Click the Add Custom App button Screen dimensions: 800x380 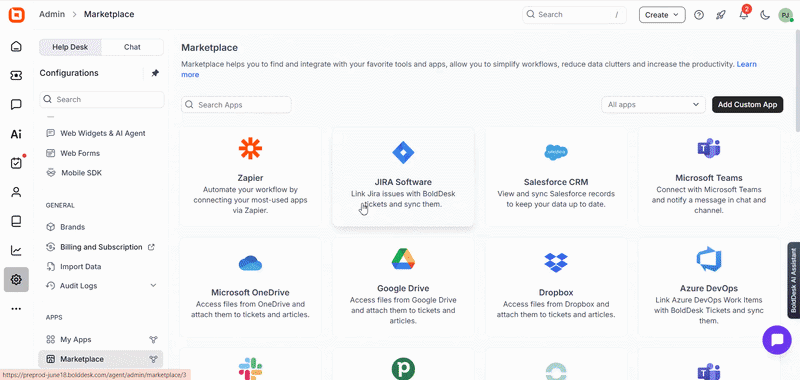(747, 105)
